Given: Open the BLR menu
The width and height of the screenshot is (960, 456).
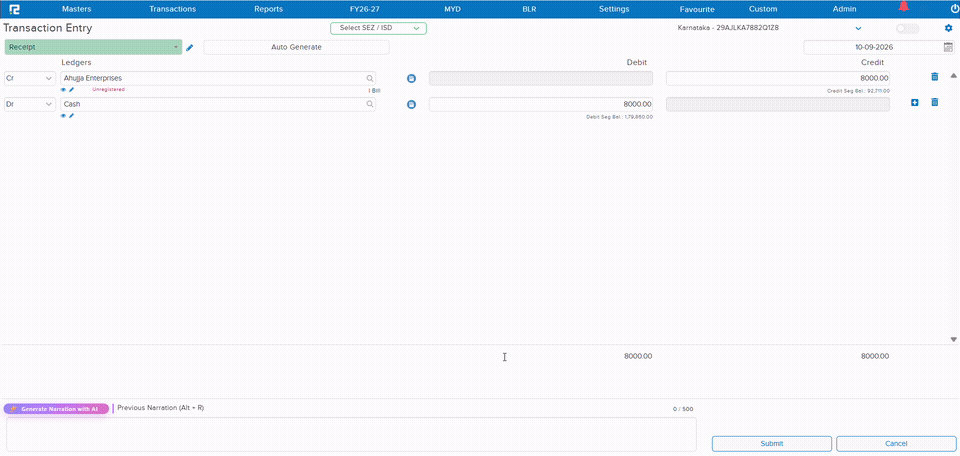Looking at the screenshot, I should tap(529, 9).
